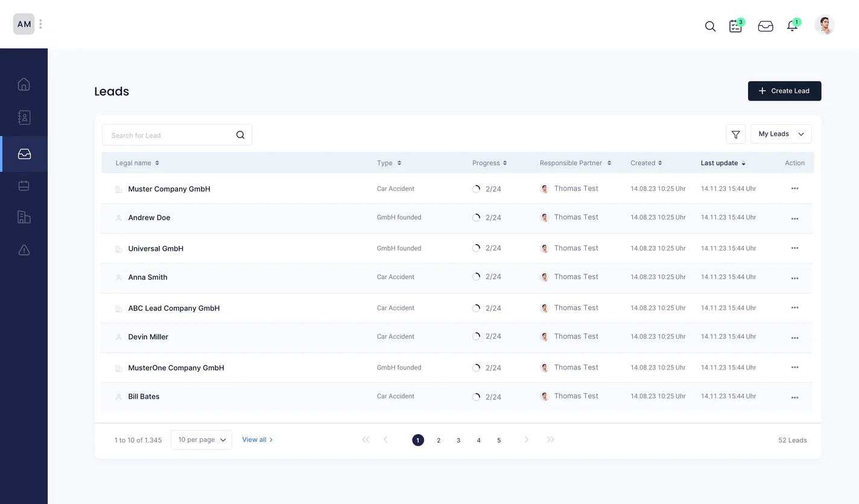Sort by Legal name column

(x=138, y=163)
